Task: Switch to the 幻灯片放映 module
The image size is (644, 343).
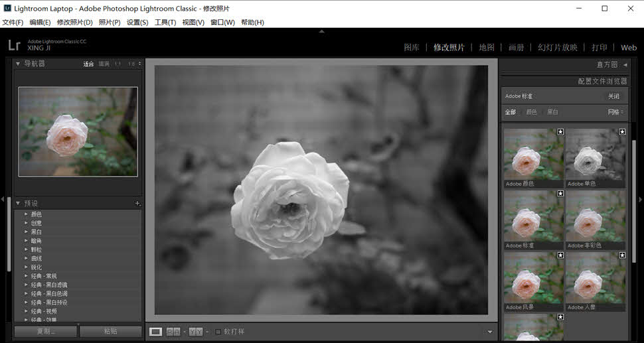Action: [558, 48]
